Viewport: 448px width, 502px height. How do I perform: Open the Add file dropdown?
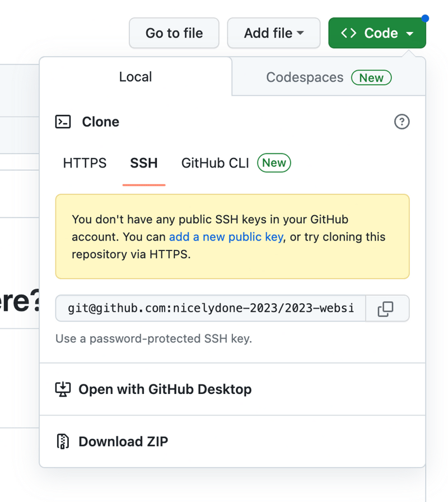point(273,32)
